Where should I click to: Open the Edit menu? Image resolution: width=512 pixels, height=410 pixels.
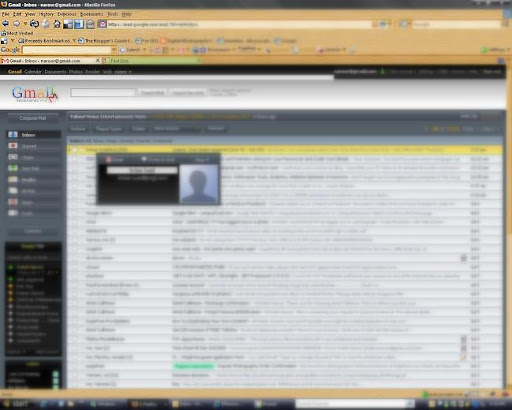pyautogui.click(x=17, y=14)
